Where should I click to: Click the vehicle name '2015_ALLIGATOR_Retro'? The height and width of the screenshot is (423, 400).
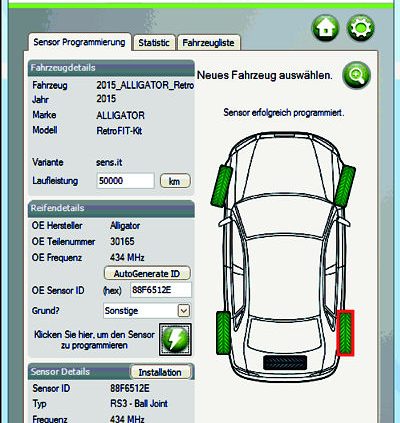click(x=145, y=85)
